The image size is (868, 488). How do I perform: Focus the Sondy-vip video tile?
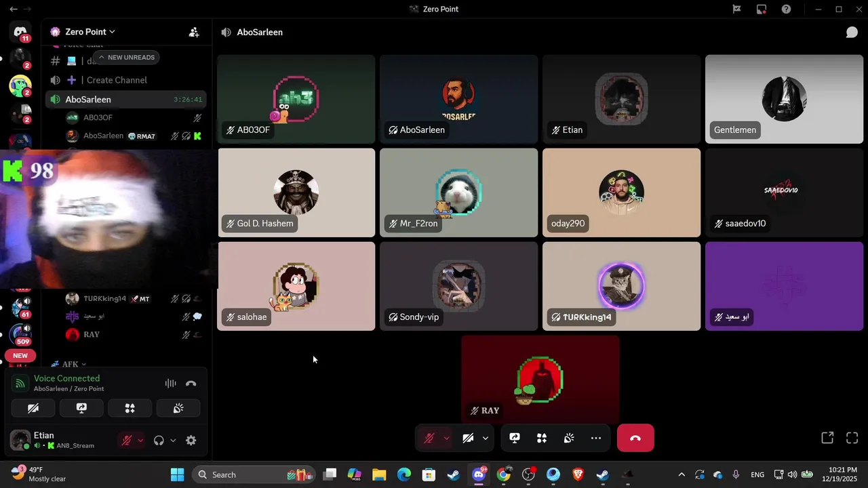click(x=458, y=286)
